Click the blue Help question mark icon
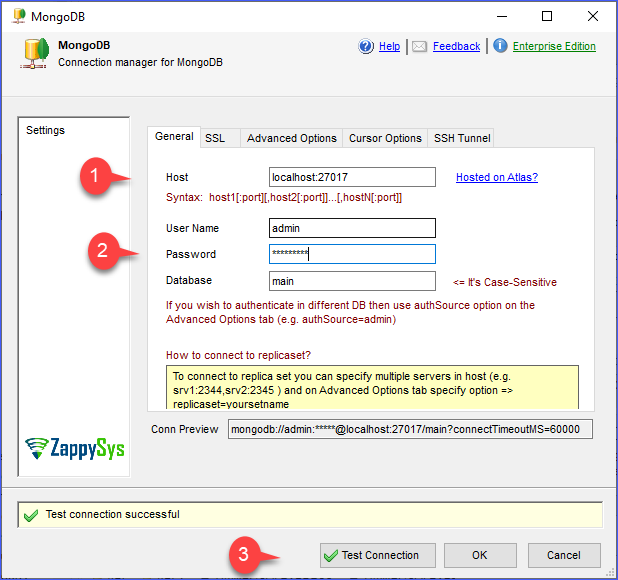Viewport: 618px width, 580px height. (x=366, y=46)
